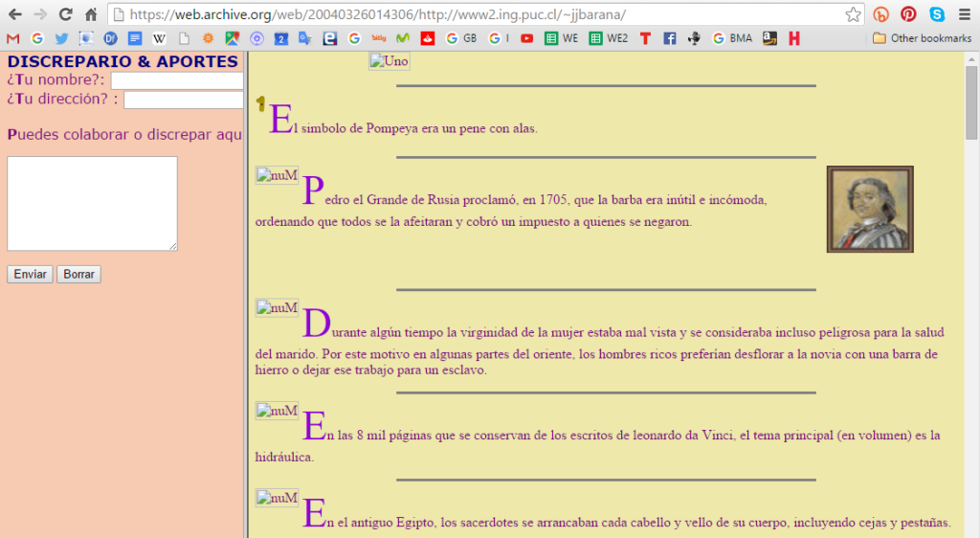The height and width of the screenshot is (538, 980).
Task: Click the Pinterest extension button
Action: (909, 14)
